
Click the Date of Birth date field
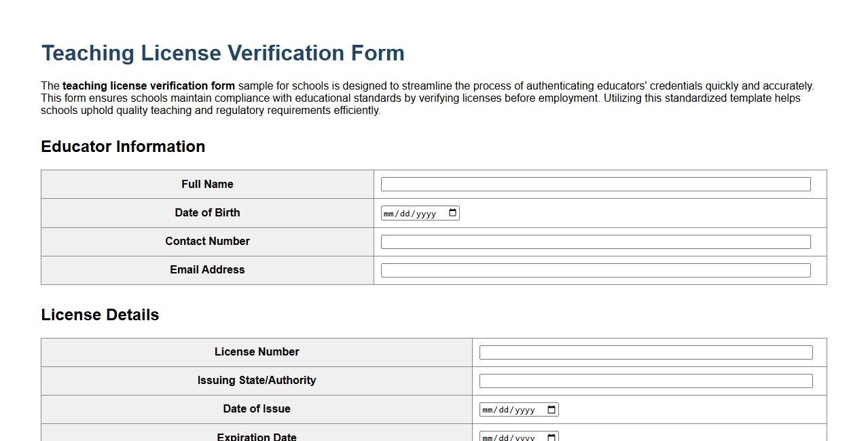coord(420,212)
